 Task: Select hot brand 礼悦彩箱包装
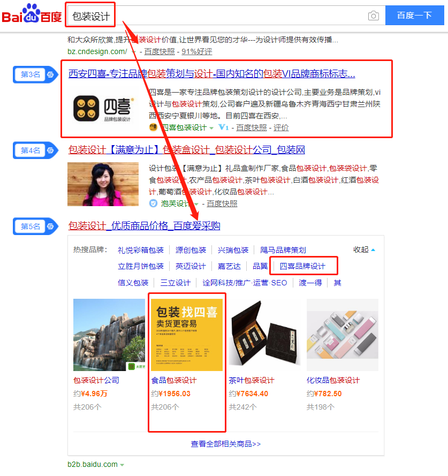[141, 250]
